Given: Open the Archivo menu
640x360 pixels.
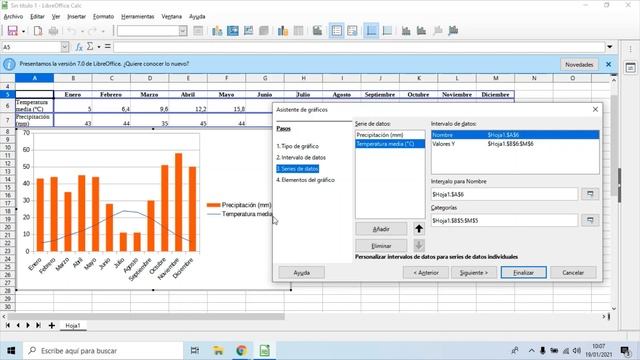Looking at the screenshot, I should (x=13, y=16).
